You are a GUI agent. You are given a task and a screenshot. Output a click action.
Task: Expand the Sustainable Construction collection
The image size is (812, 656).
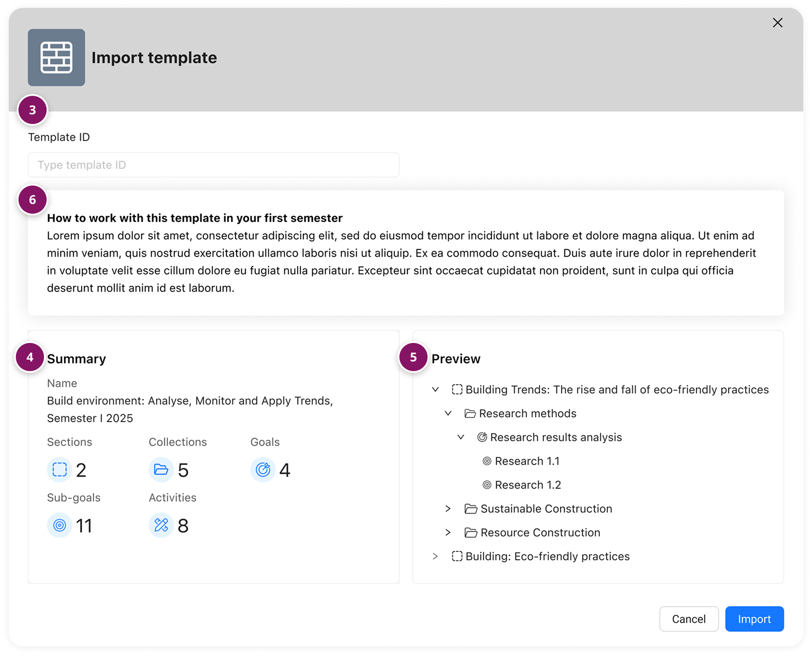(448, 509)
